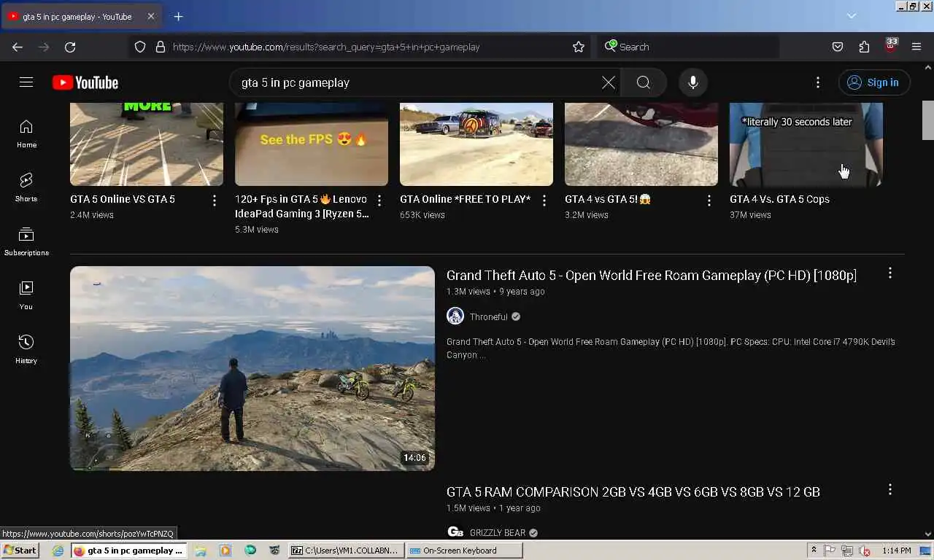
Task: Click the 1.3M views 9 years ago text
Action: click(x=495, y=292)
